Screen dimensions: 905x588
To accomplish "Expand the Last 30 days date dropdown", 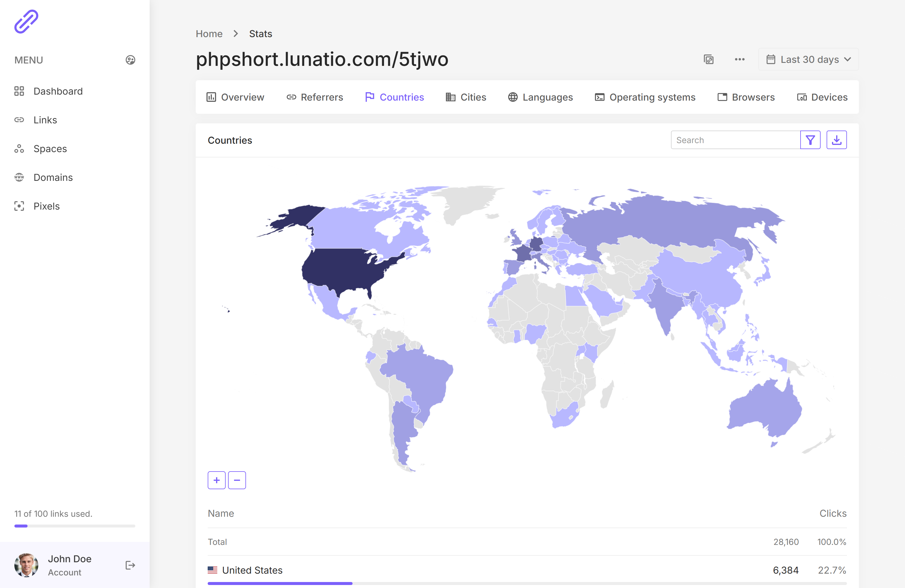I will [808, 60].
